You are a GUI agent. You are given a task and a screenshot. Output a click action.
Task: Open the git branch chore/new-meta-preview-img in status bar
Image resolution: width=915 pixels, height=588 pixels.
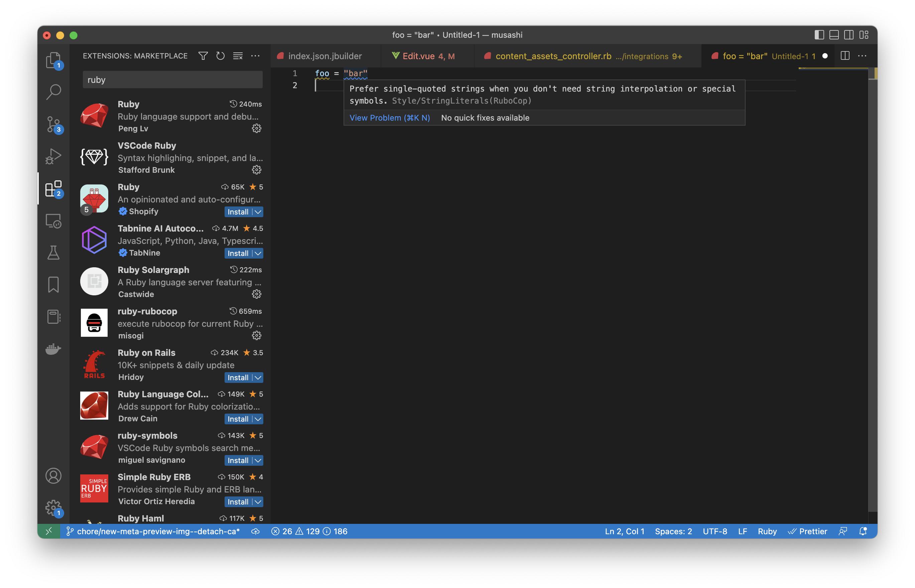click(x=153, y=531)
